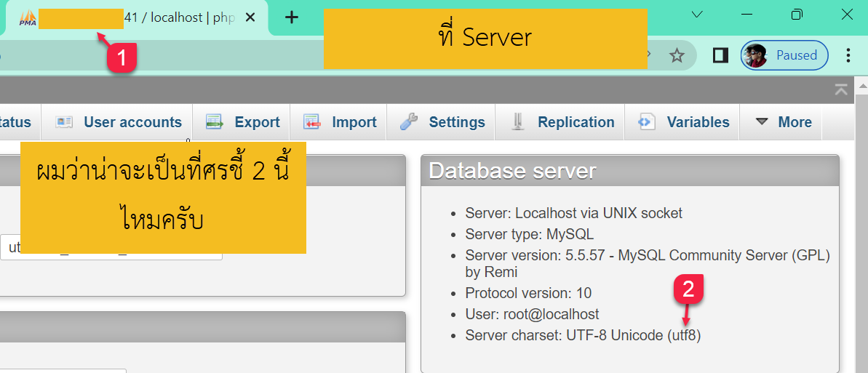This screenshot has height=373, width=868.
Task: Click the User accounts tab icon
Action: [65, 122]
